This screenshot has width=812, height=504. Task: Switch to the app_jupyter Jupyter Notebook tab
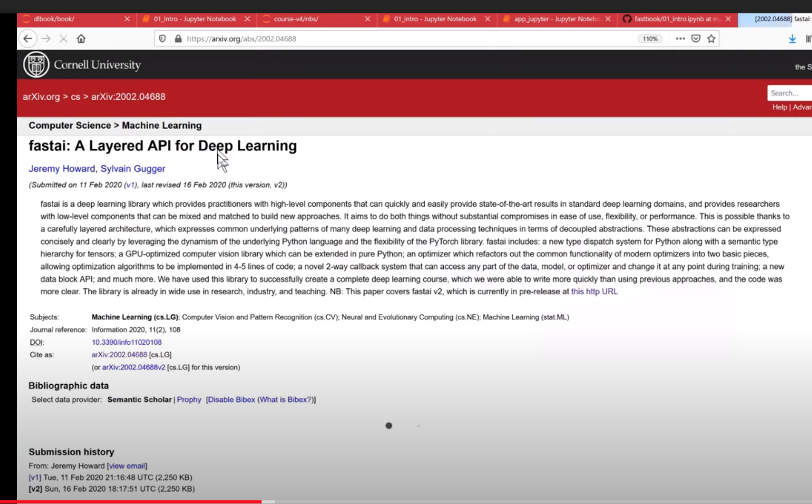point(556,19)
